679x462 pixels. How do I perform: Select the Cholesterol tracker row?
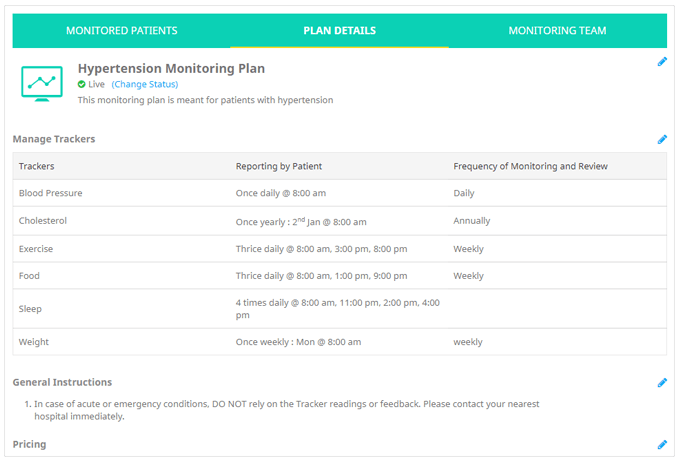point(340,221)
